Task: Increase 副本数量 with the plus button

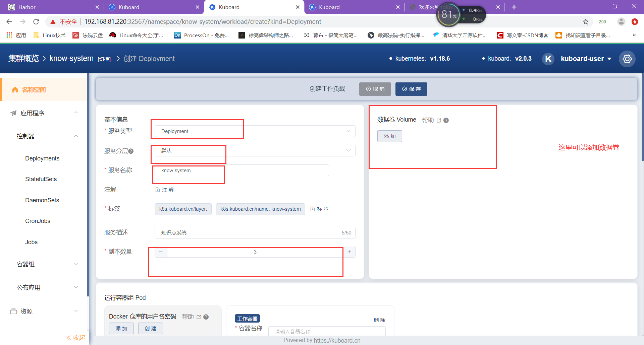Action: point(349,252)
